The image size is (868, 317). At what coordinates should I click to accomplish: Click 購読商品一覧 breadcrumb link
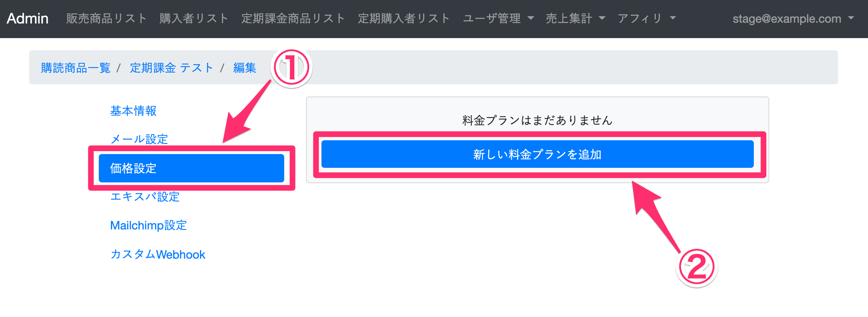point(76,68)
